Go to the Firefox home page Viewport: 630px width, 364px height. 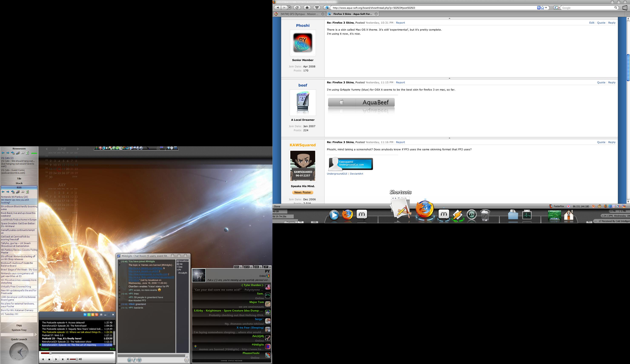[307, 8]
